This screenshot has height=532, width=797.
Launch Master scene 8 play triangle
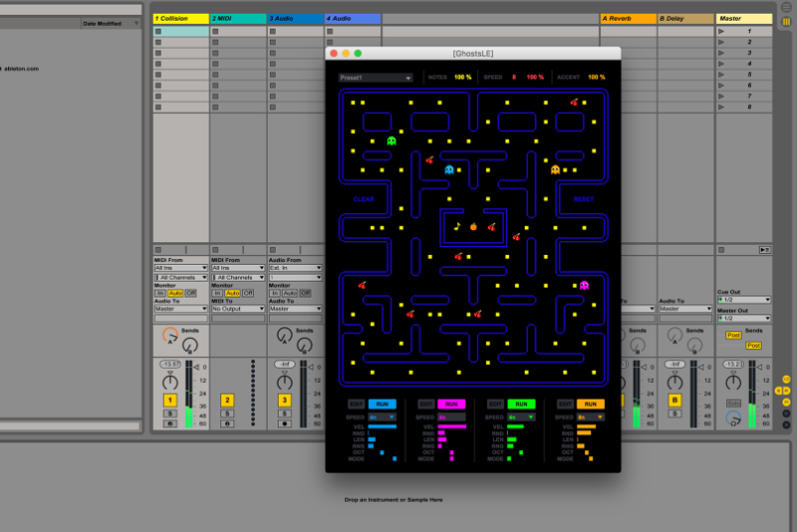pyautogui.click(x=720, y=107)
